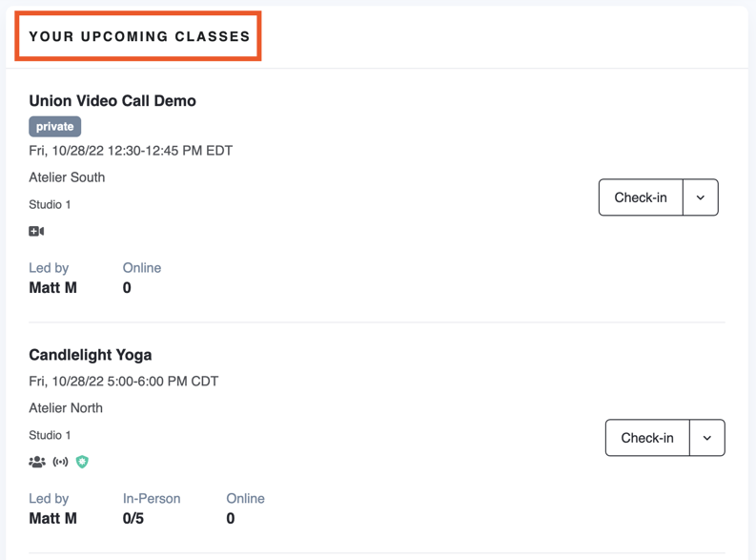
Task: Open the Candlelight Yoga class title
Action: pyautogui.click(x=91, y=355)
